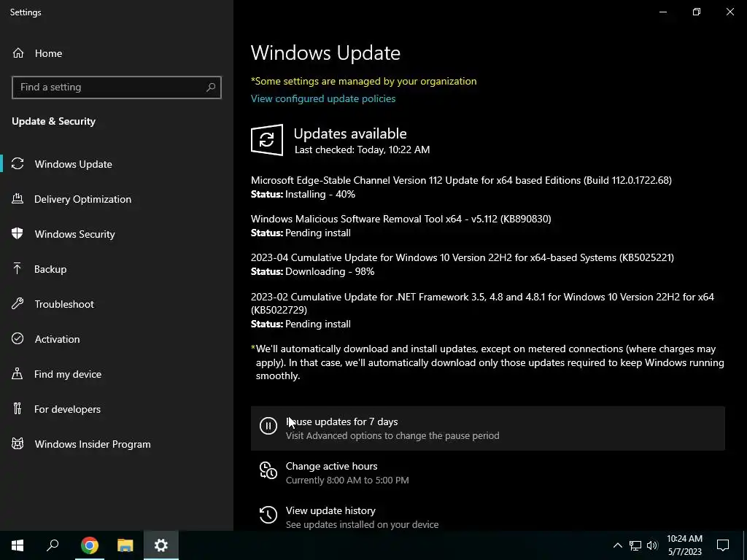Click the Windows Security shield icon
Screen dimensions: 747x560
pyautogui.click(x=18, y=234)
